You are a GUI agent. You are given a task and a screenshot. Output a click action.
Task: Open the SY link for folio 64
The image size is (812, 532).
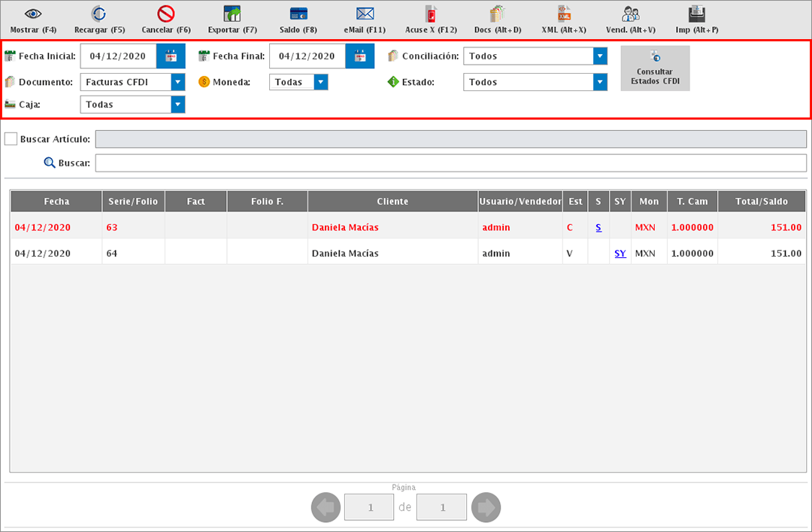click(x=620, y=254)
